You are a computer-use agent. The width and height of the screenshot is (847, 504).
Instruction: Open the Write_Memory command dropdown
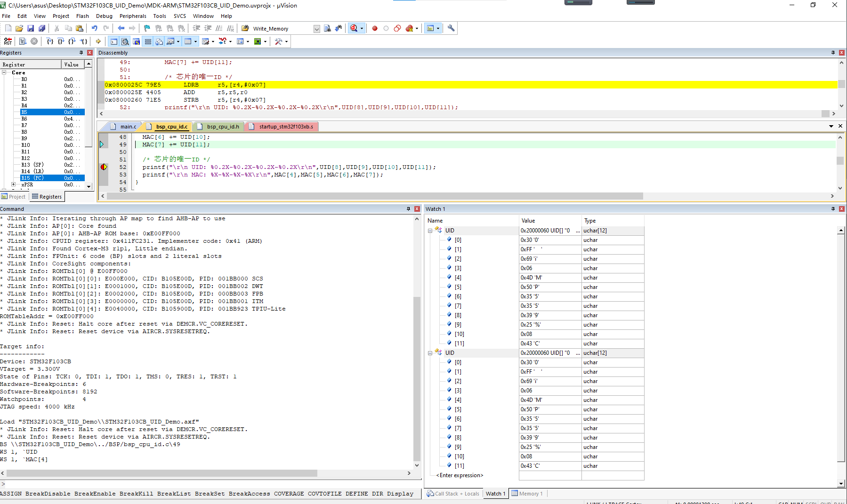tap(316, 28)
